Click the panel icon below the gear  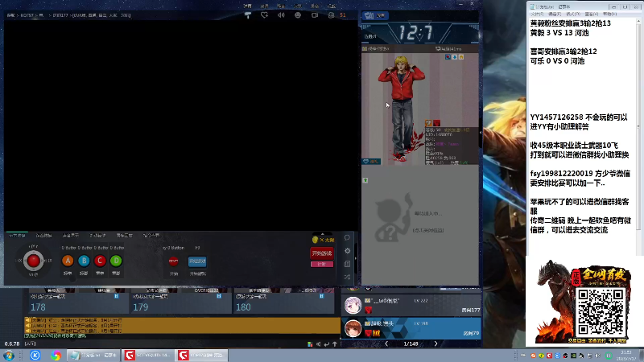347,264
